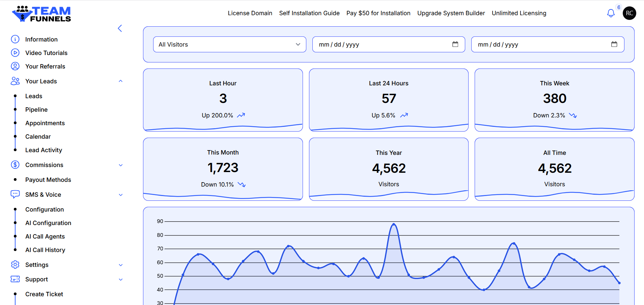Screen dimensions: 644x305
Task: Click the Last Hour upward trend icon
Action: point(241,115)
